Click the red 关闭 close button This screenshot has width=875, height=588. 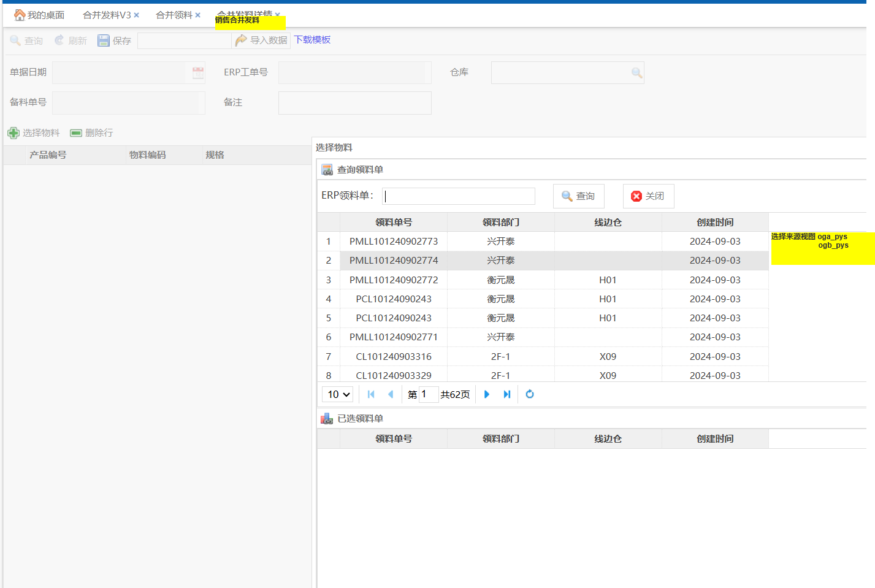tap(648, 196)
